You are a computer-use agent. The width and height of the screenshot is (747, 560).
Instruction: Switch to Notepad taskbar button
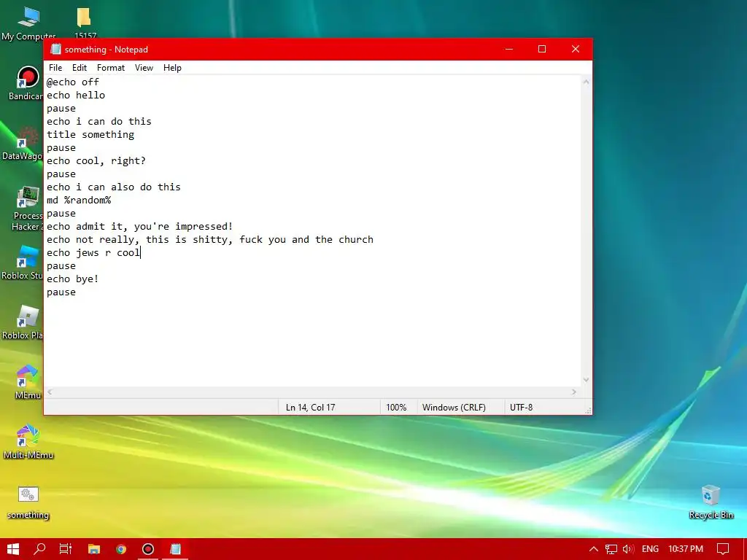click(x=175, y=549)
